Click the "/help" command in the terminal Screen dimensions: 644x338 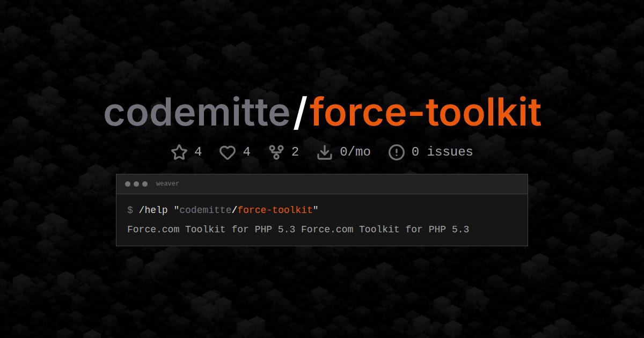coord(153,210)
